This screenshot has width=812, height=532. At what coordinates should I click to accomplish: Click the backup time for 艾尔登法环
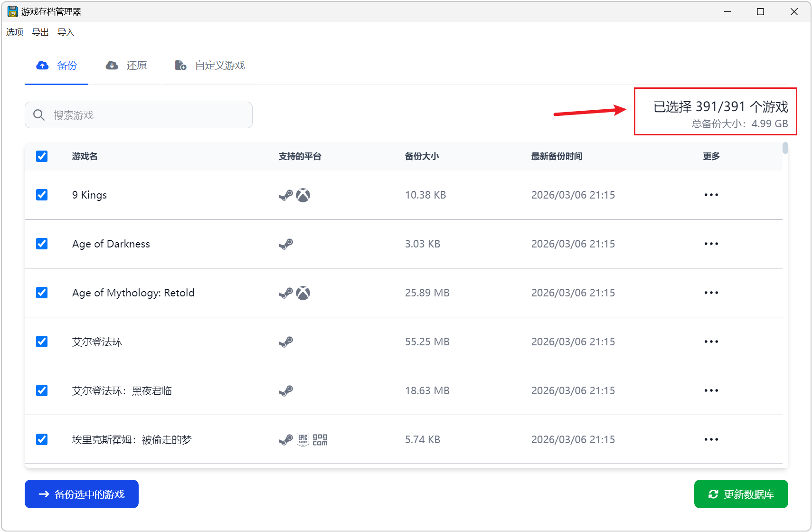tap(573, 342)
